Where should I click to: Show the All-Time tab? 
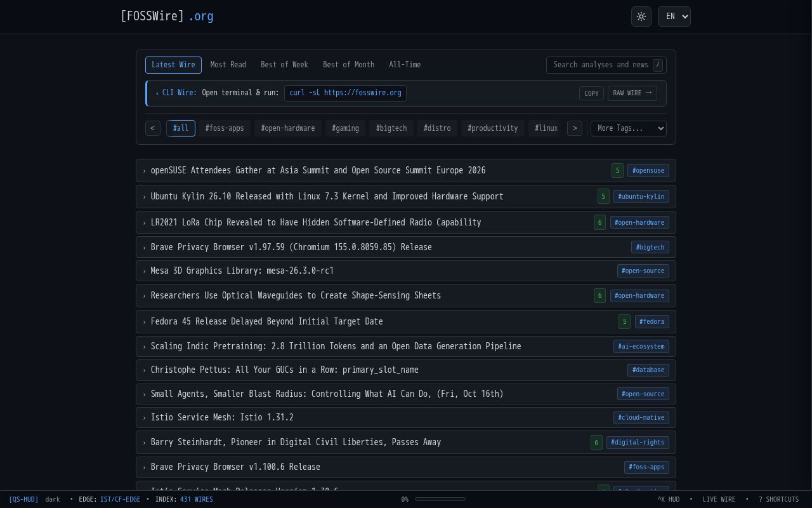(405, 65)
